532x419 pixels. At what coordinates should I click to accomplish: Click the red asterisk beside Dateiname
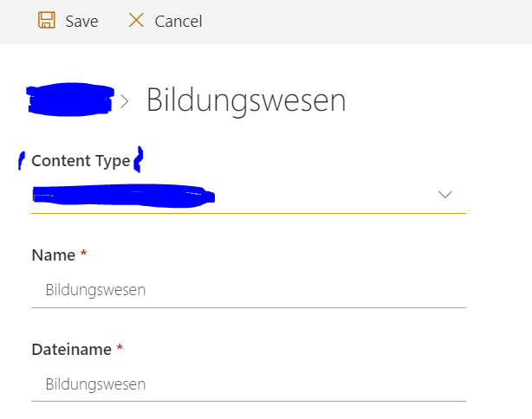[x=120, y=347]
